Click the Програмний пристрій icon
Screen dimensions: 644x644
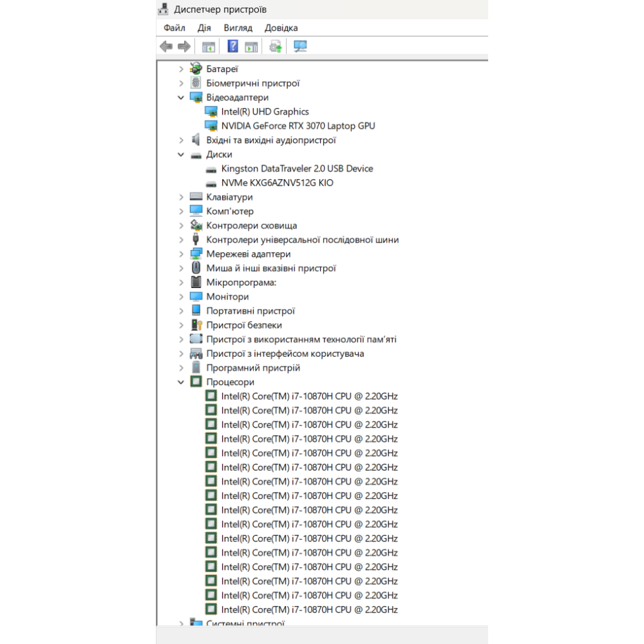tap(196, 367)
